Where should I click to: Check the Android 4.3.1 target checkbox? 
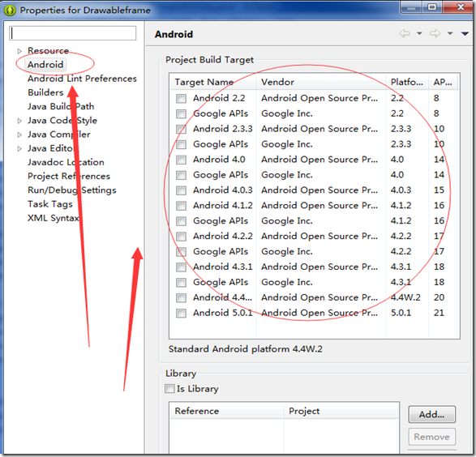pos(181,267)
